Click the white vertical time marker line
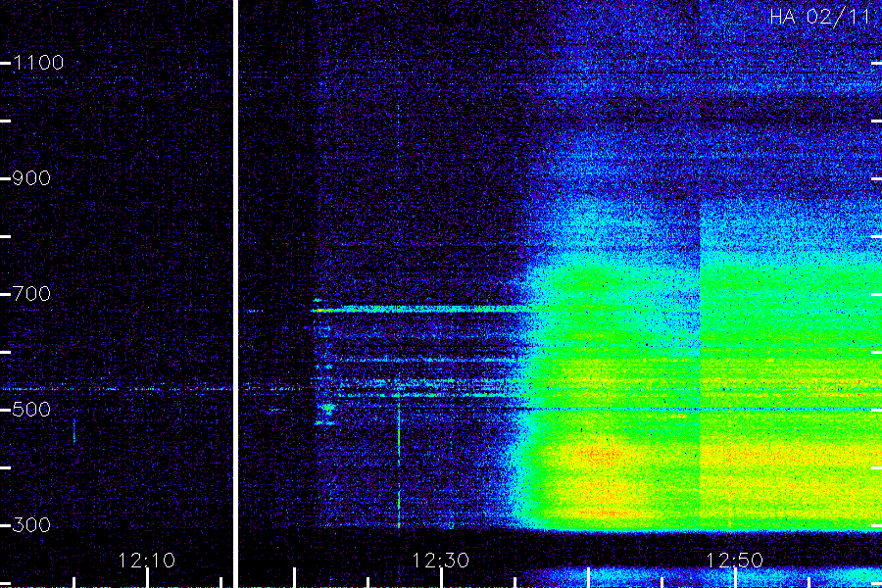 point(235,294)
